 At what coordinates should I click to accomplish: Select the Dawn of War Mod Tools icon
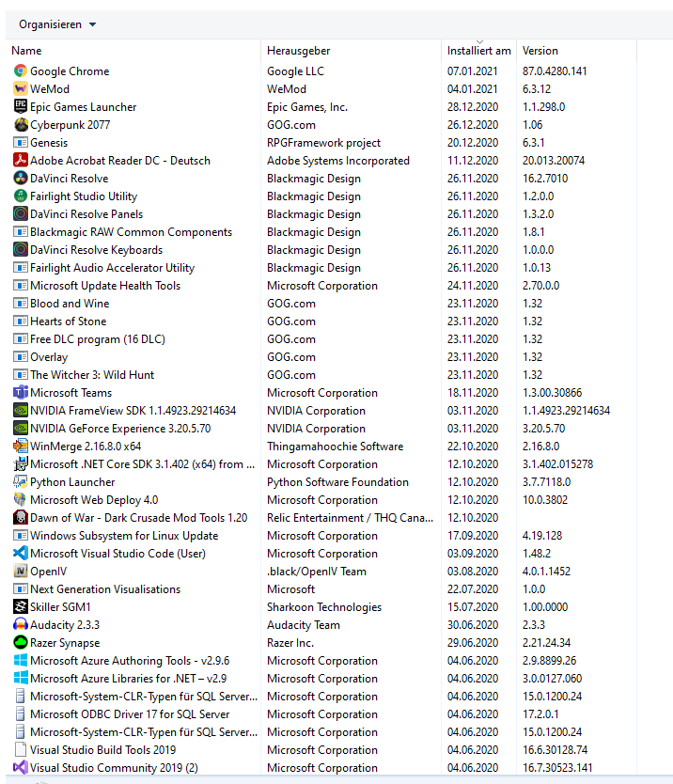[21, 518]
